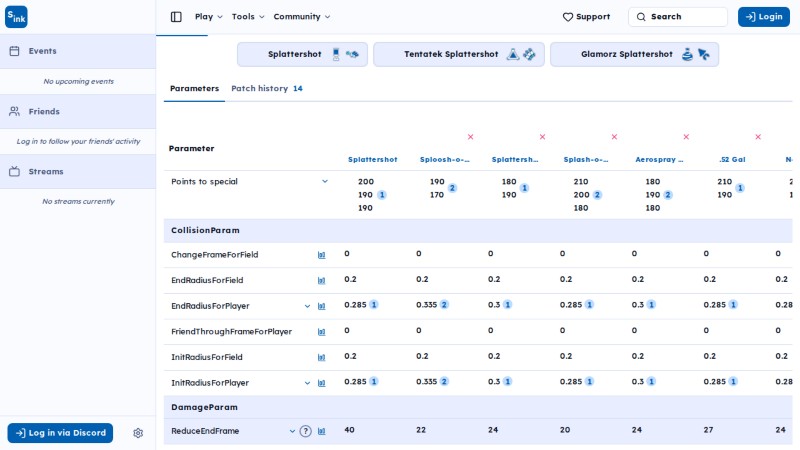Click the Login button
Viewport: 800px width, 450px height.
(764, 17)
